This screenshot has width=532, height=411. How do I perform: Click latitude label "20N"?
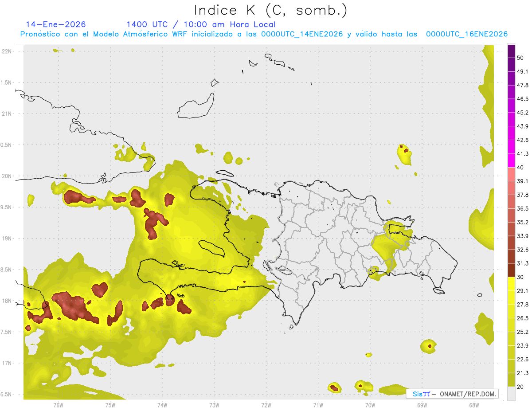click(7, 176)
